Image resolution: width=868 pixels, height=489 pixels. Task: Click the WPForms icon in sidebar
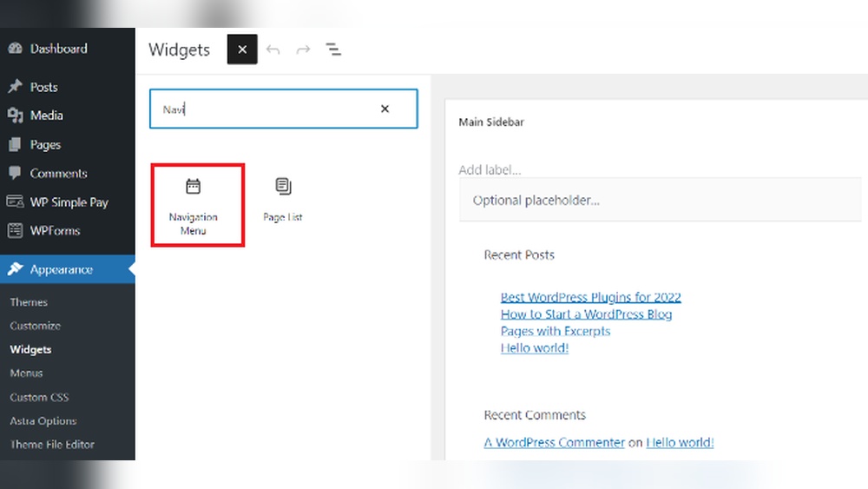pos(15,230)
